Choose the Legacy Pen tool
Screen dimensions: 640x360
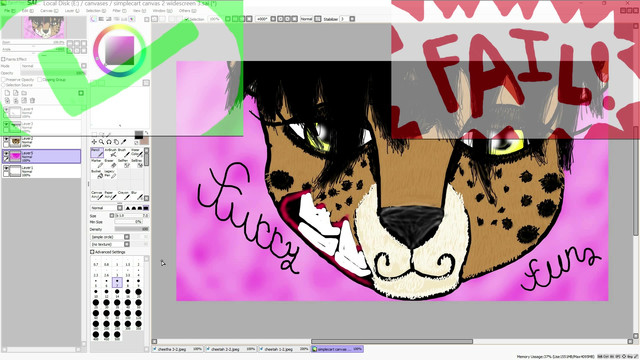tap(111, 174)
